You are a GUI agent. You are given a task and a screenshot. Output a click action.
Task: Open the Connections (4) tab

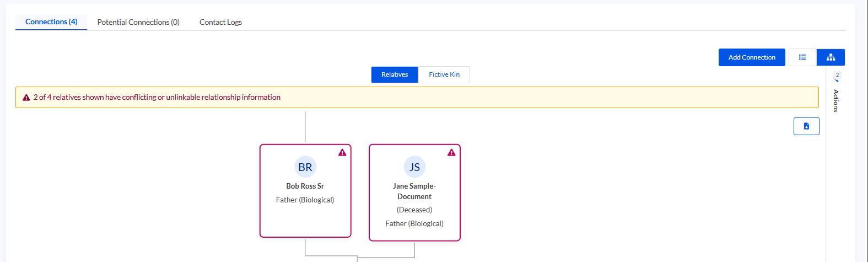coord(51,22)
